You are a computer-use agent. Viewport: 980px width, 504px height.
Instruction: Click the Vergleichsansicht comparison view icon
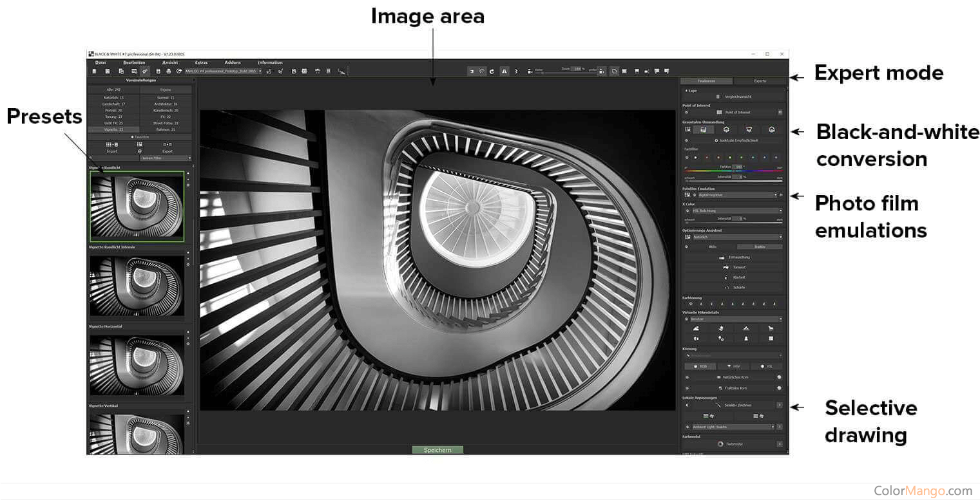[718, 97]
